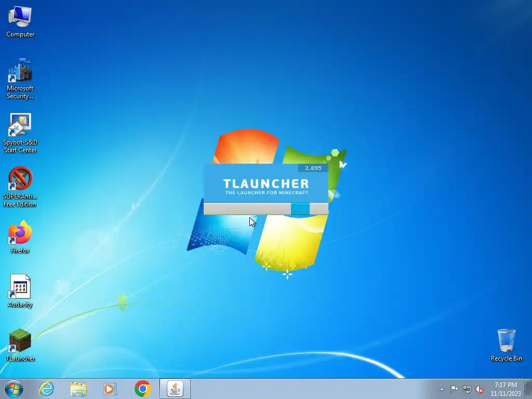
Task: Click the TLauncher splash progress bar
Action: coord(265,209)
